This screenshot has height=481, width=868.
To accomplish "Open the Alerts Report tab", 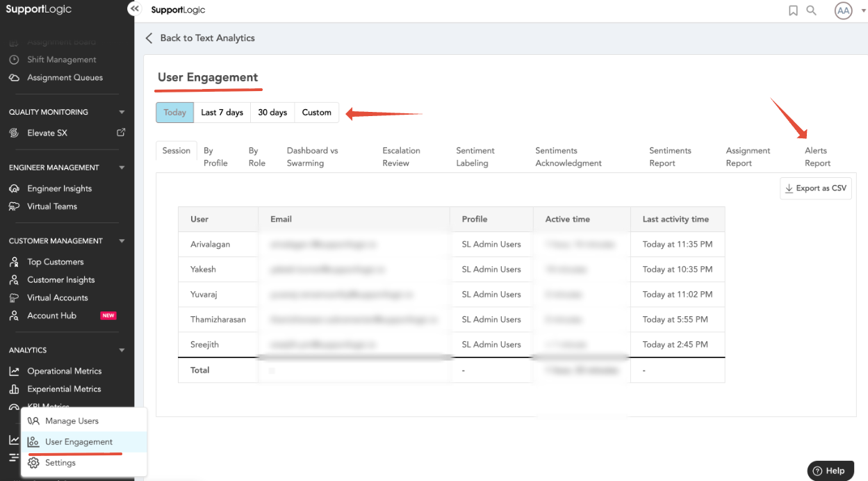I will 817,156.
